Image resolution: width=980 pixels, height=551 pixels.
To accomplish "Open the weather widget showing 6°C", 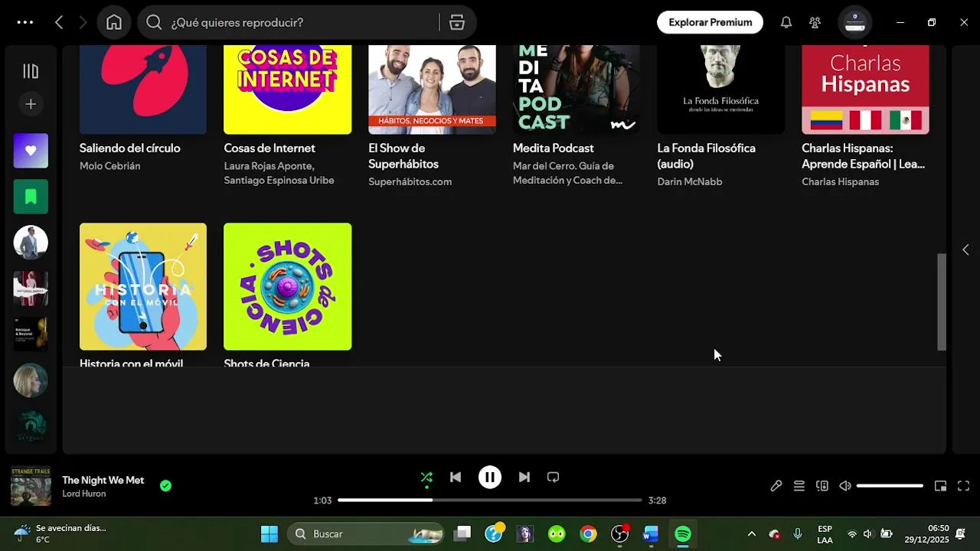I will point(61,534).
